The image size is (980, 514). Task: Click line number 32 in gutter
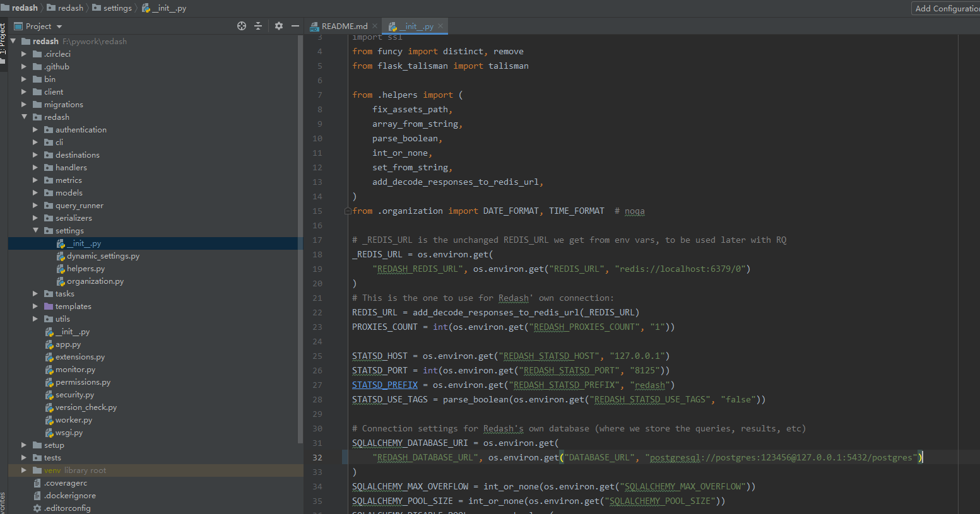[x=317, y=457]
